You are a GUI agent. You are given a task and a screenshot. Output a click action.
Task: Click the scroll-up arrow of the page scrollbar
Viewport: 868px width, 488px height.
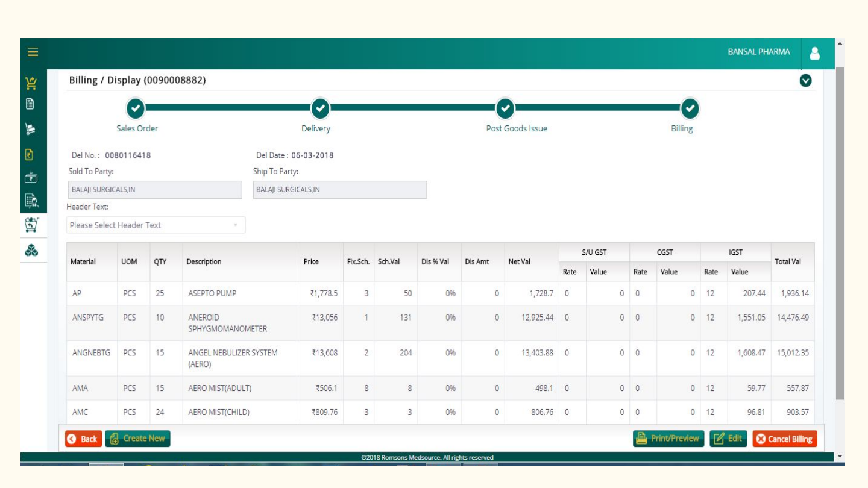point(840,43)
